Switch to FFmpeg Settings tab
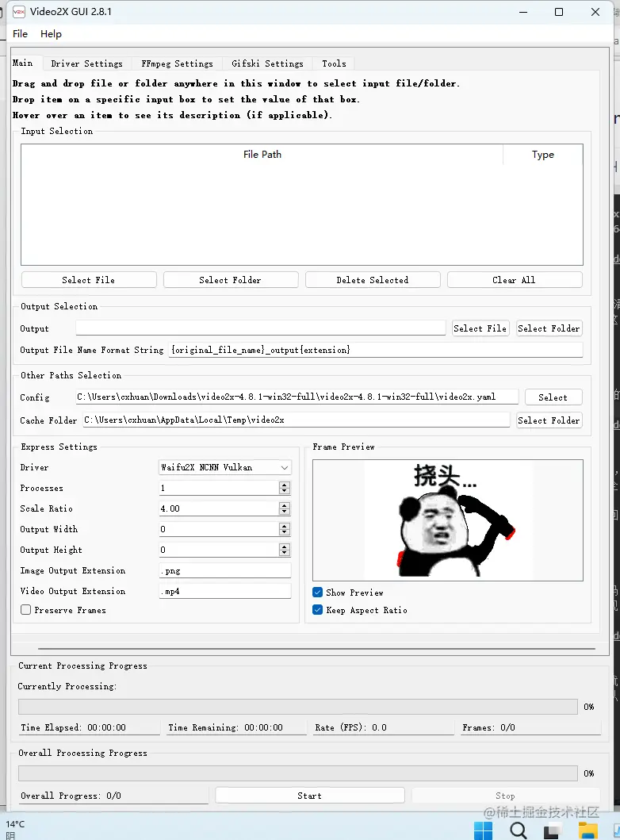 point(178,63)
